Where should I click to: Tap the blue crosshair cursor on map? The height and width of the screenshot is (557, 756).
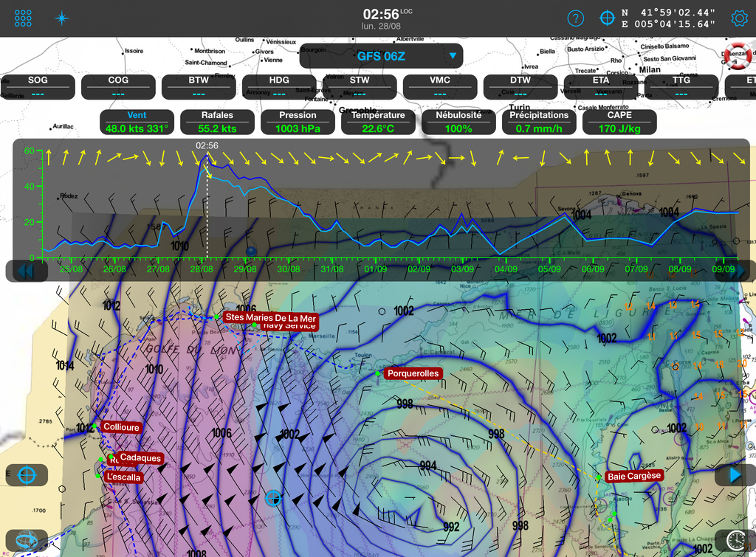point(273,498)
